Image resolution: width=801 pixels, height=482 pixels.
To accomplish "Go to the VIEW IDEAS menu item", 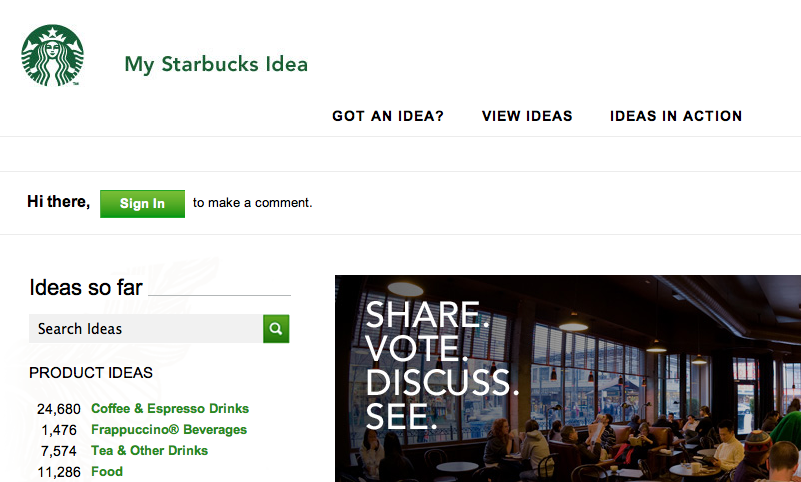I will [x=527, y=116].
